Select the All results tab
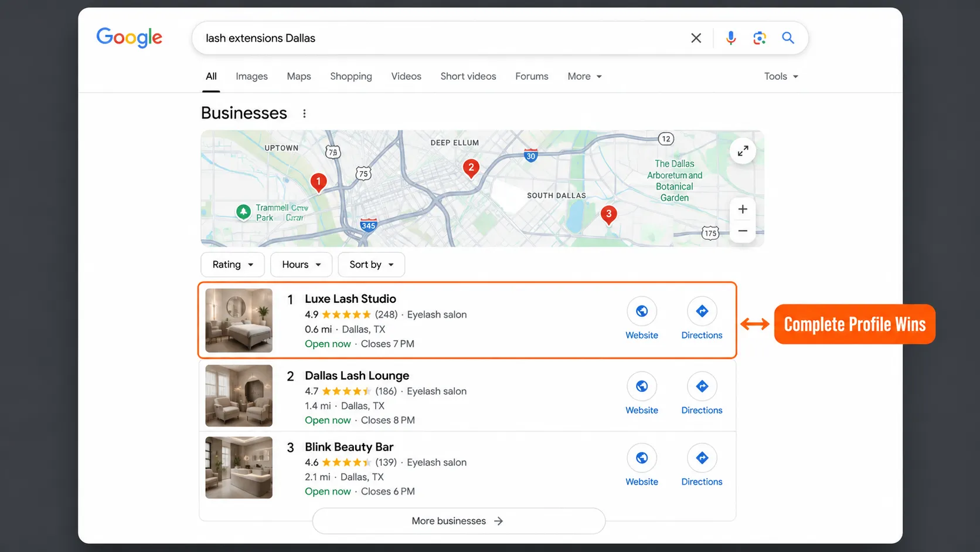 [211, 76]
